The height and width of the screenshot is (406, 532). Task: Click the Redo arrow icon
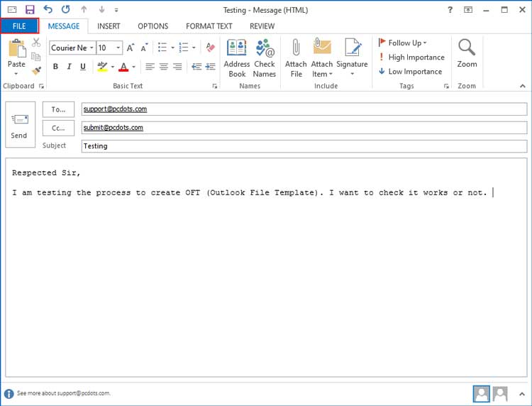coord(66,9)
